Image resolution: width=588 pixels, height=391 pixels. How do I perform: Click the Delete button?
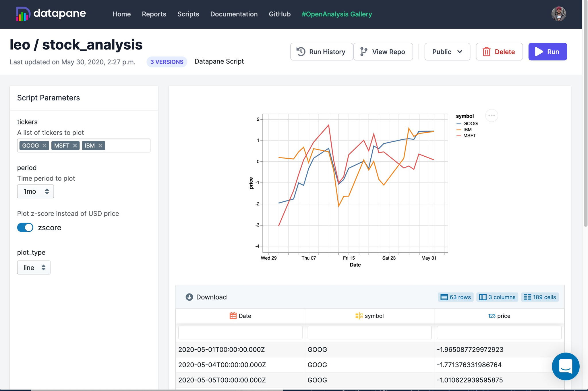(499, 52)
